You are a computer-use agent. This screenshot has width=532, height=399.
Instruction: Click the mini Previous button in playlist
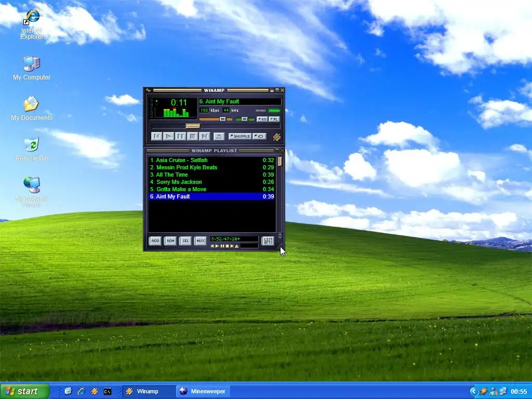click(x=212, y=246)
